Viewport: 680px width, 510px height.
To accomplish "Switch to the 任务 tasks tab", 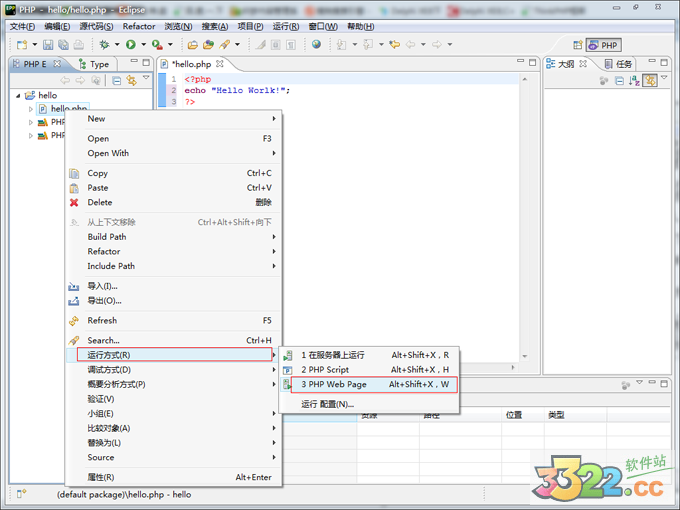I will click(x=618, y=65).
